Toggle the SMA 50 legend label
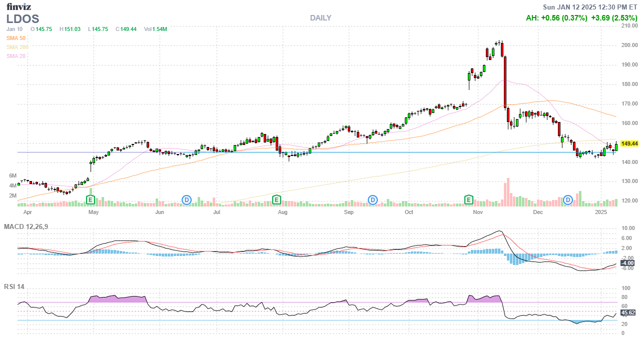The image size is (644, 341). pos(16,38)
